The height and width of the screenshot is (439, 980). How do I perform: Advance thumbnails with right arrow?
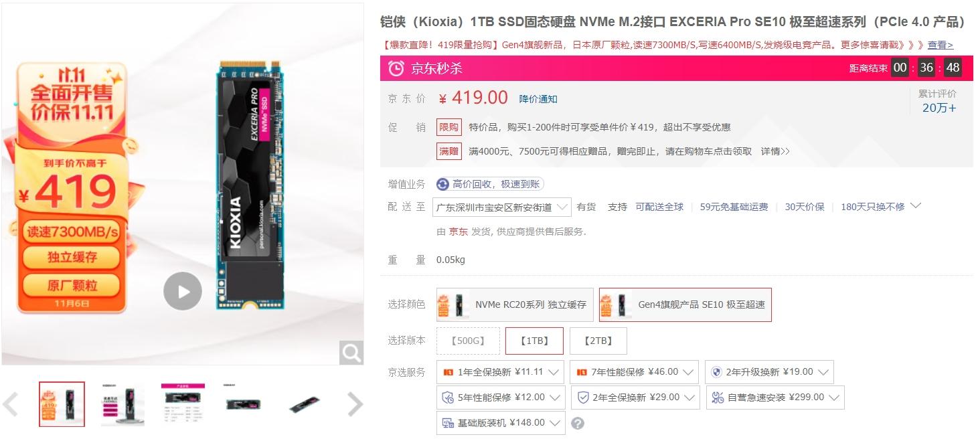click(355, 404)
